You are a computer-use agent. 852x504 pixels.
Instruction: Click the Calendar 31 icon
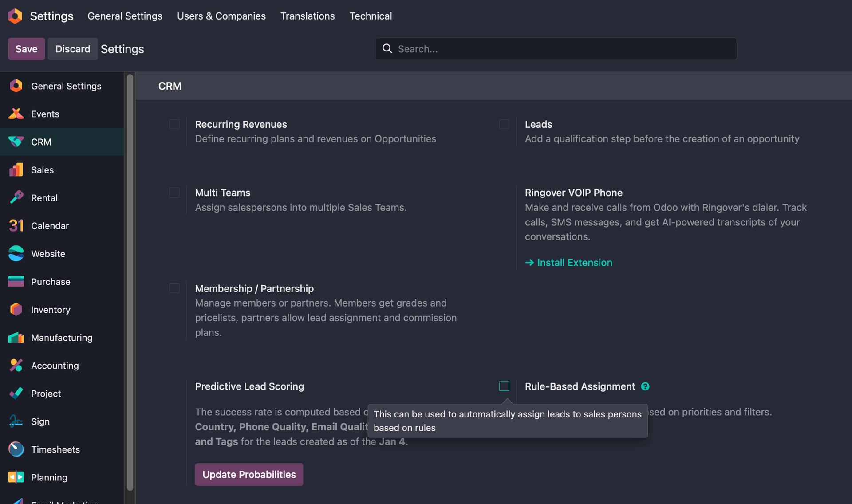click(x=16, y=226)
